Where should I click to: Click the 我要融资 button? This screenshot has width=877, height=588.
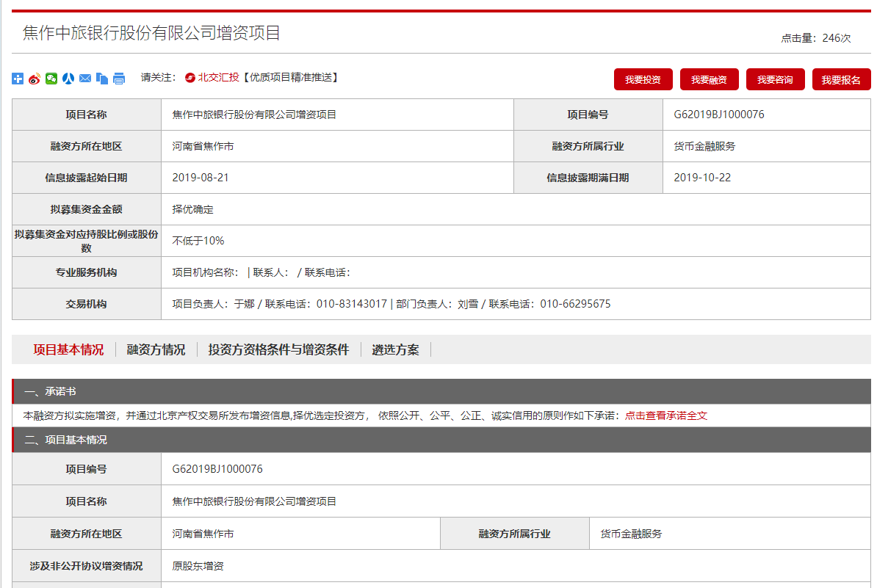pyautogui.click(x=709, y=79)
